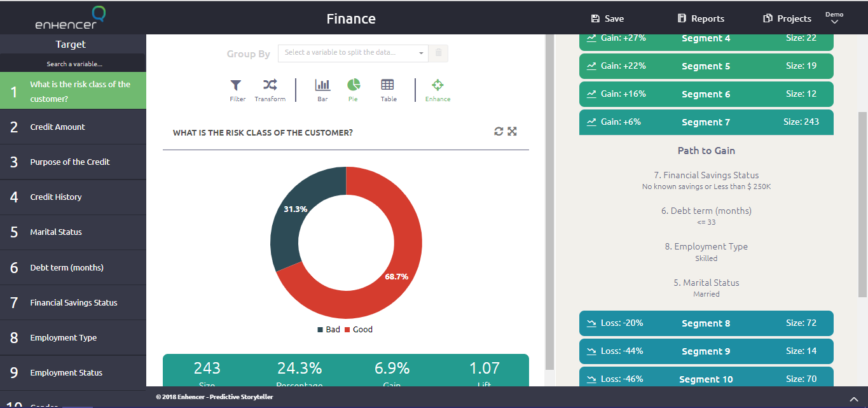Click the Enhencer logo
This screenshot has width=868, height=408.
tap(70, 17)
